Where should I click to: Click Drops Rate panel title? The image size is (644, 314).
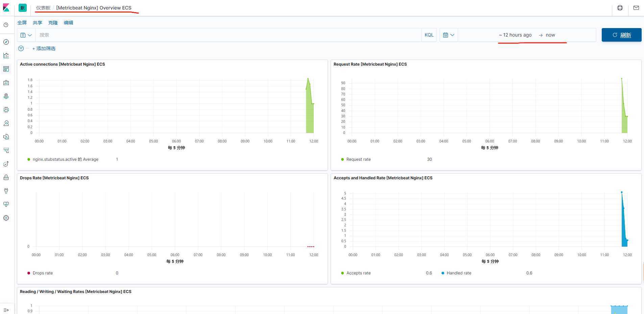coord(54,178)
